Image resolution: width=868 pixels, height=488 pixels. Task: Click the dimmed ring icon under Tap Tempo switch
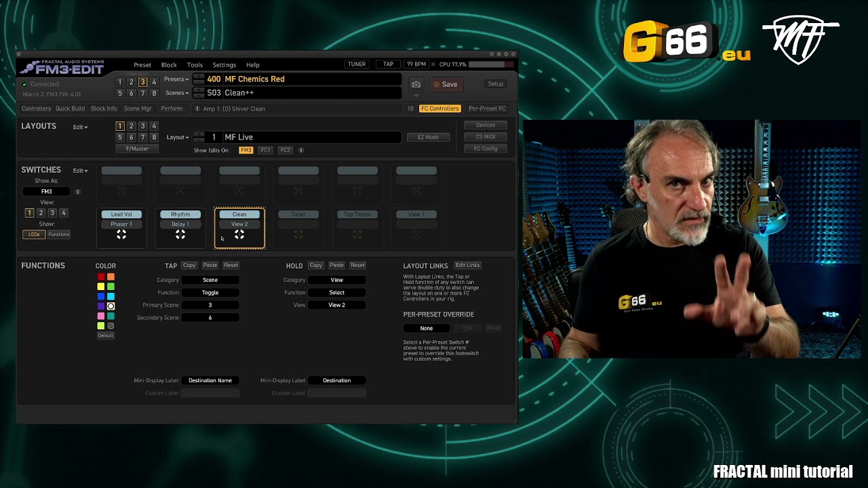pyautogui.click(x=357, y=235)
